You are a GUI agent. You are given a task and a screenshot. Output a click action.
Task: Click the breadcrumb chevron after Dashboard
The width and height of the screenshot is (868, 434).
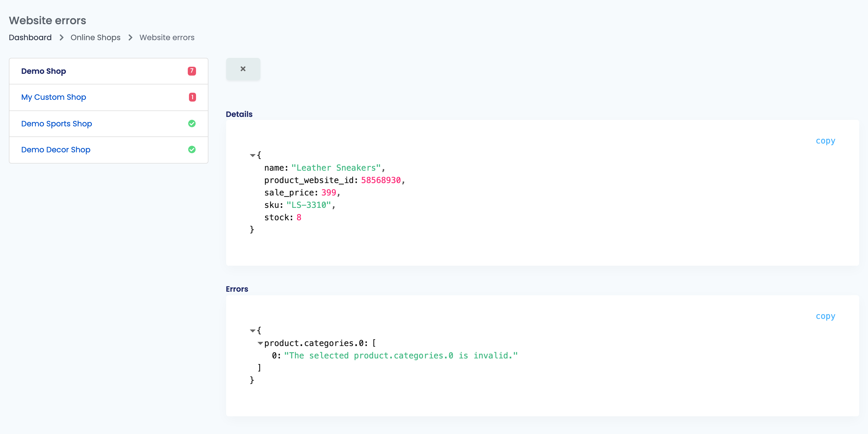click(x=61, y=37)
